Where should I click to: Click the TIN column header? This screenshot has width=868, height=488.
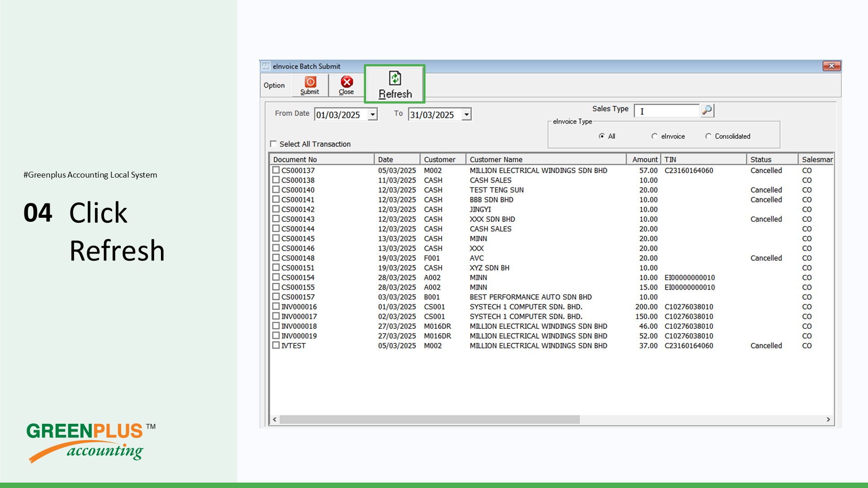point(703,159)
